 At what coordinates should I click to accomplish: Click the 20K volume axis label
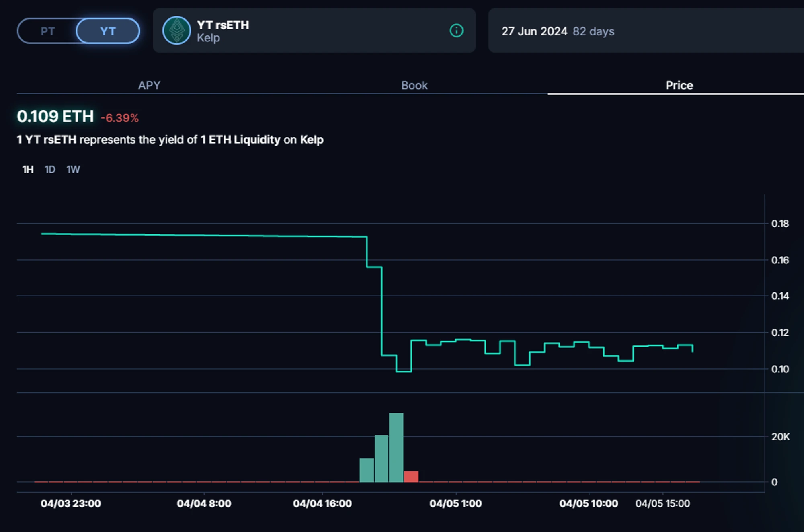pyautogui.click(x=780, y=437)
